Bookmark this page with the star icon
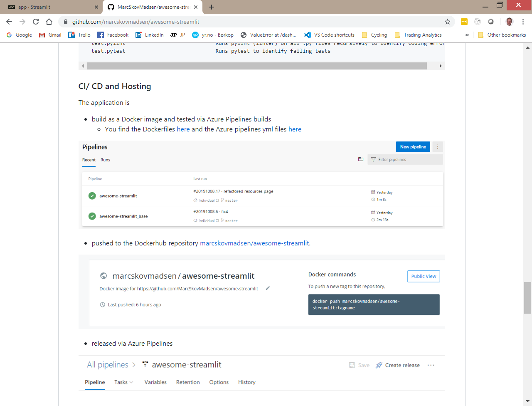This screenshot has width=532, height=406. [x=448, y=22]
